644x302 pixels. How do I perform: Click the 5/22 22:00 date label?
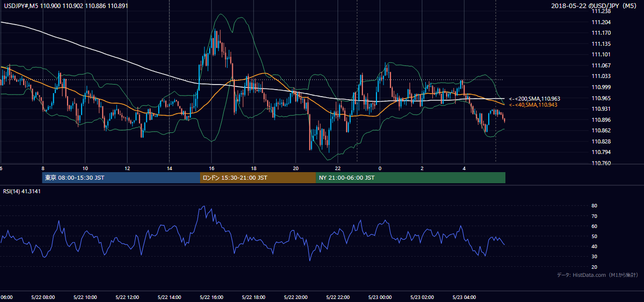click(x=338, y=297)
